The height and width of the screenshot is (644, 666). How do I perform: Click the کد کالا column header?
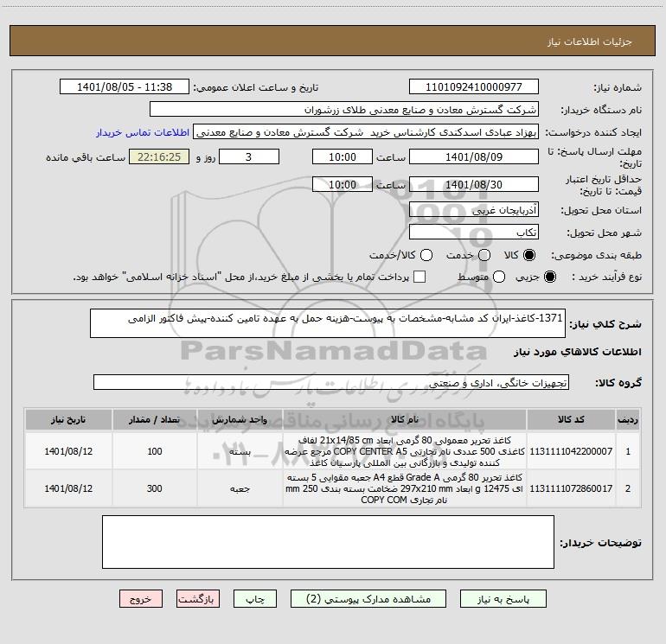point(571,419)
